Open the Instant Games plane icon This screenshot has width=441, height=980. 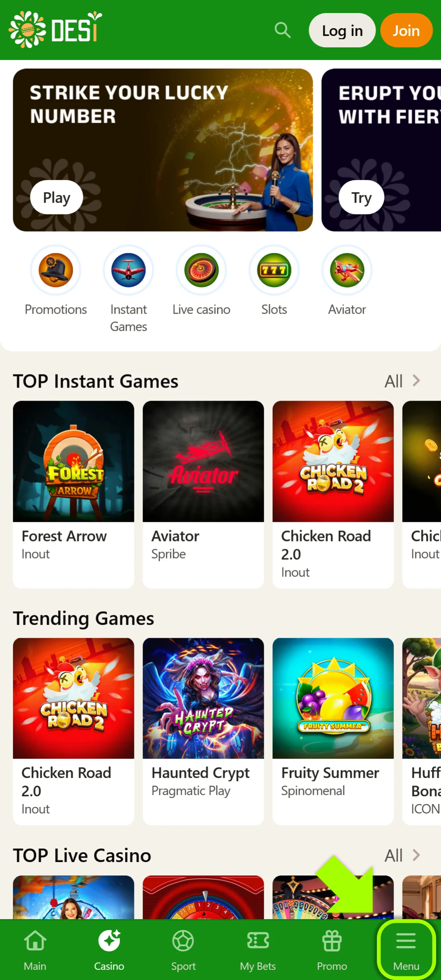click(129, 270)
